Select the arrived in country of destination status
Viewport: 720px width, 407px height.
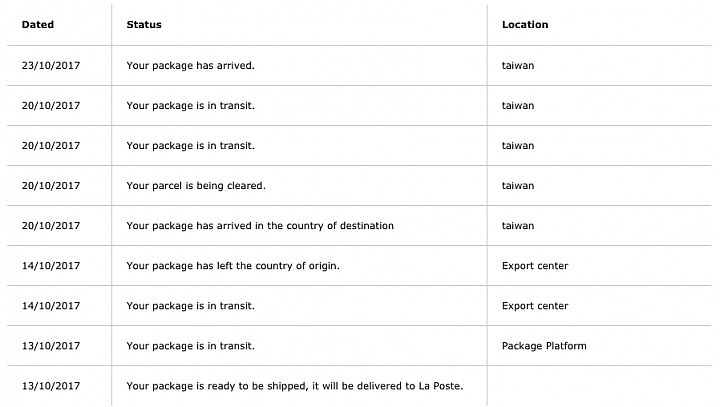click(260, 226)
